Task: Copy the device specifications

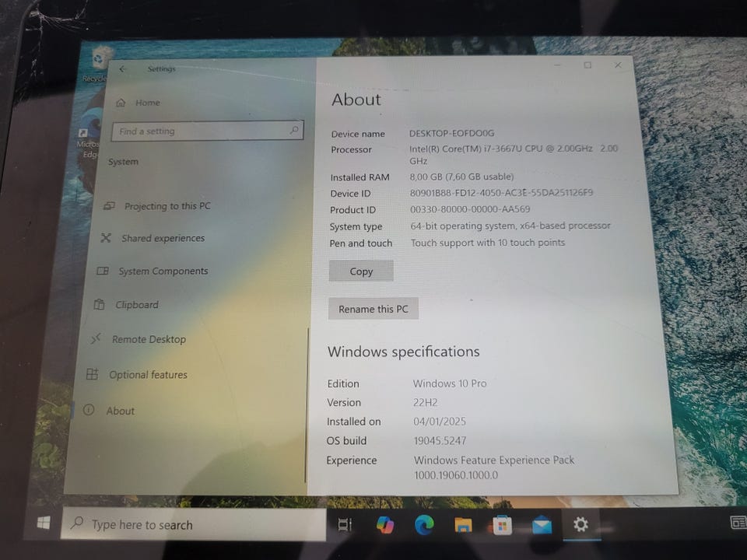Action: 361,271
